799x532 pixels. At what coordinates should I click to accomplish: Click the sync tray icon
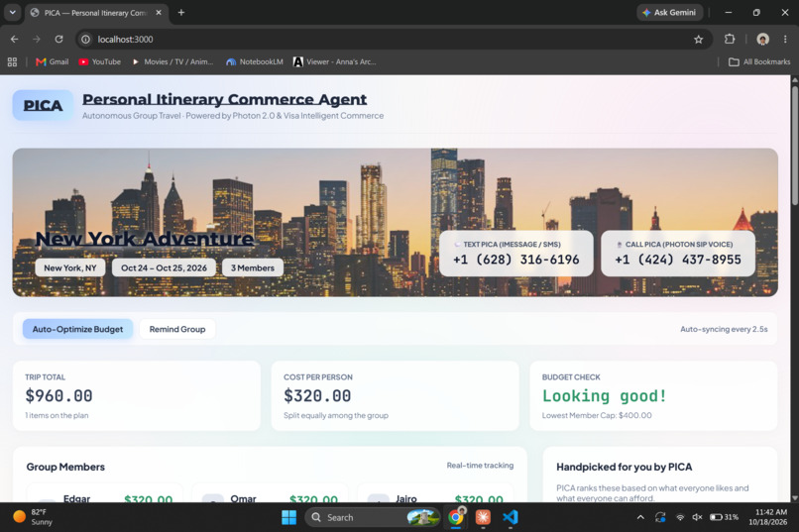point(660,517)
